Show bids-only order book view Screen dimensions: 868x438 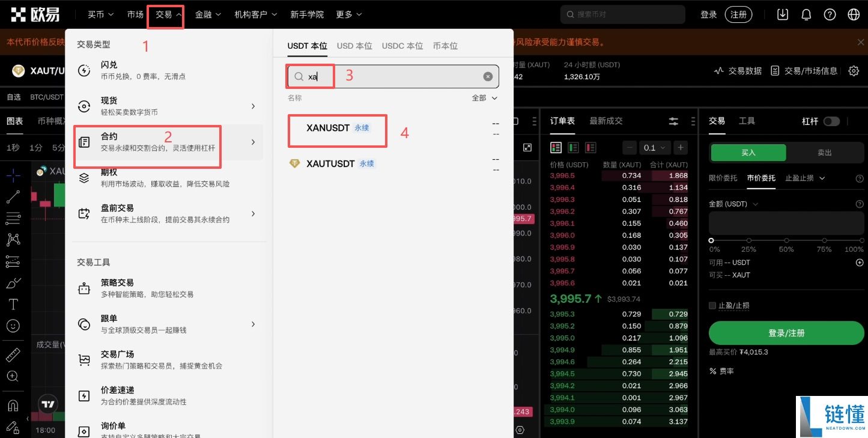click(x=573, y=147)
